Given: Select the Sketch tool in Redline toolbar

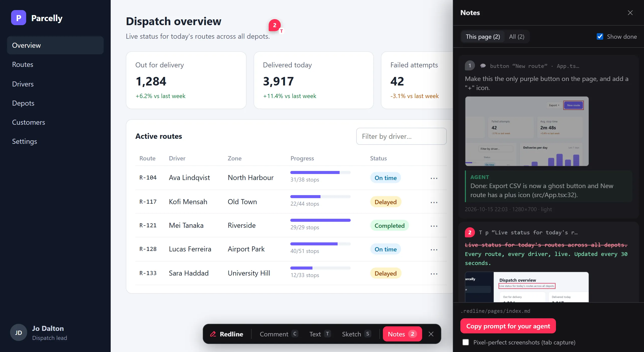Looking at the screenshot, I should tap(356, 334).
